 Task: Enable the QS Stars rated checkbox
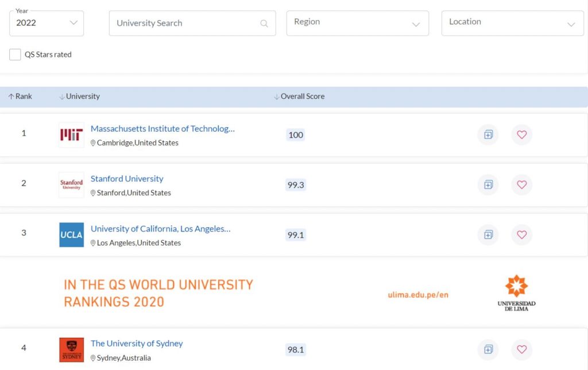15,55
